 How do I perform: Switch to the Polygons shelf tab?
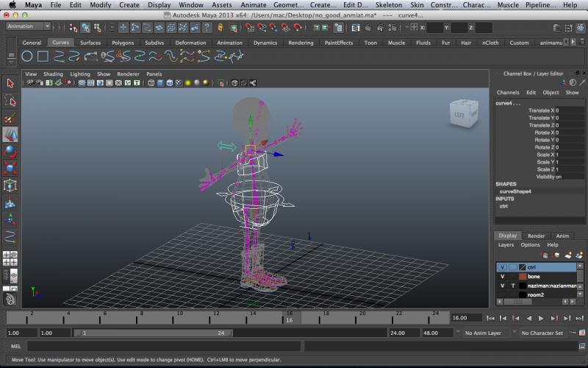123,43
